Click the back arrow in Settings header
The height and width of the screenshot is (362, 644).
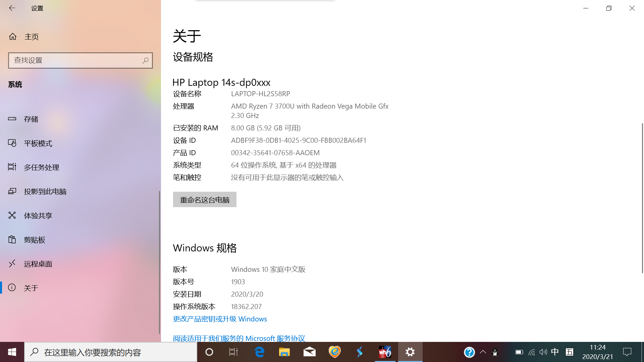(x=12, y=8)
